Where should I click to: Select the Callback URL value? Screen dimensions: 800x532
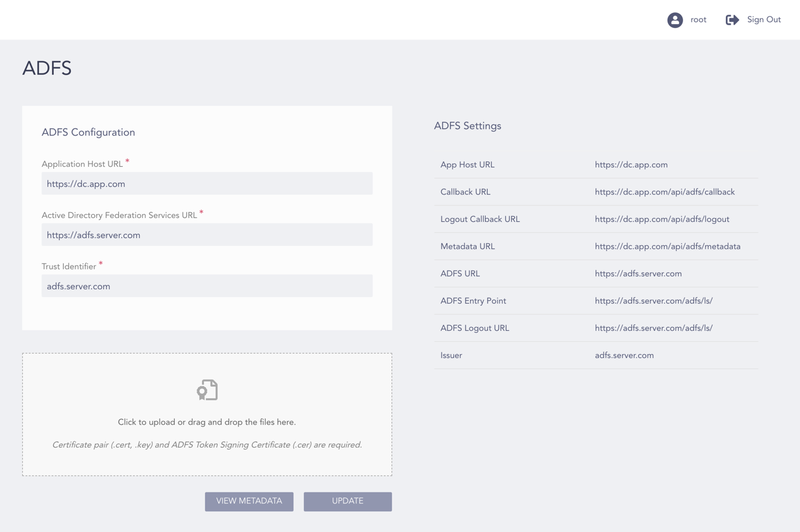click(x=664, y=192)
